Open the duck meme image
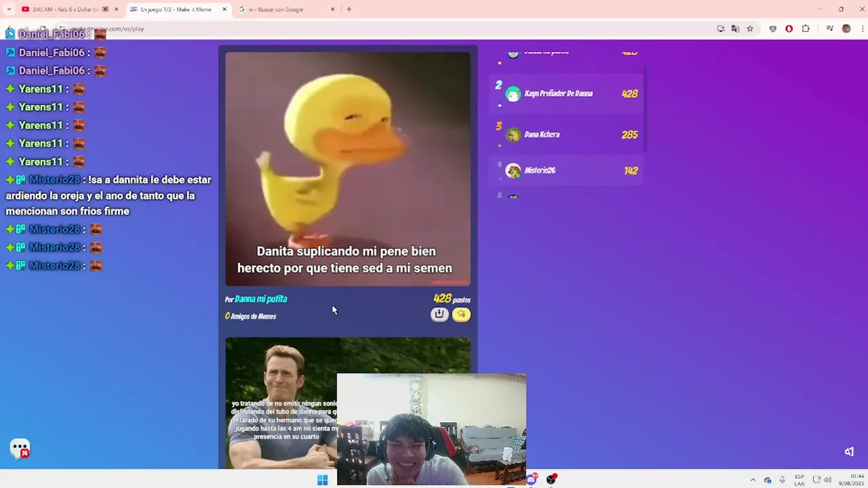The image size is (868, 488). click(x=348, y=169)
